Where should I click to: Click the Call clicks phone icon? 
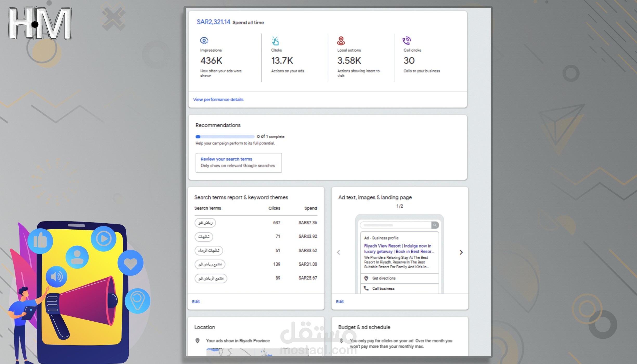click(406, 40)
